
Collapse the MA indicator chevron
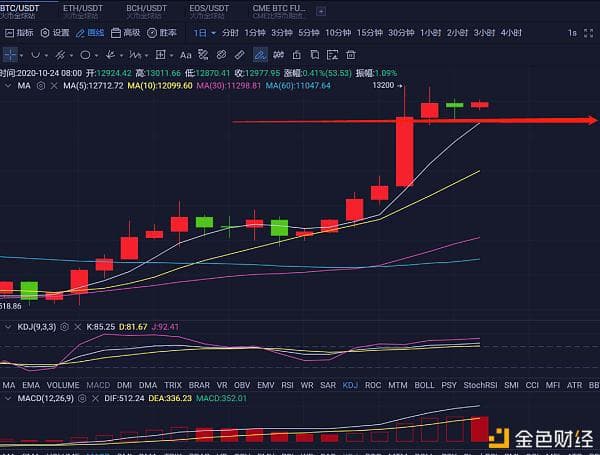click(8, 86)
